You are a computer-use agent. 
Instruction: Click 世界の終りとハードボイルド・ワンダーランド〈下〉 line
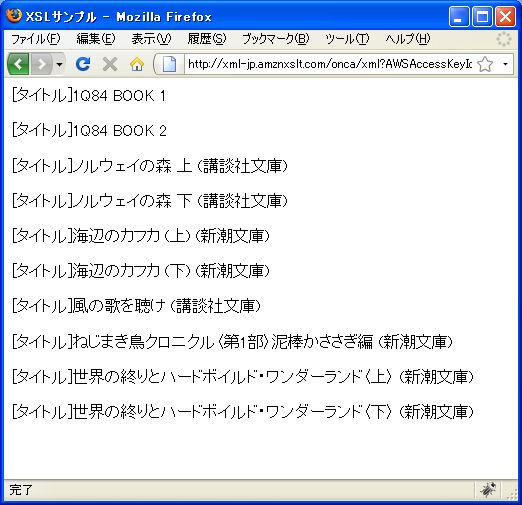pyautogui.click(x=243, y=412)
